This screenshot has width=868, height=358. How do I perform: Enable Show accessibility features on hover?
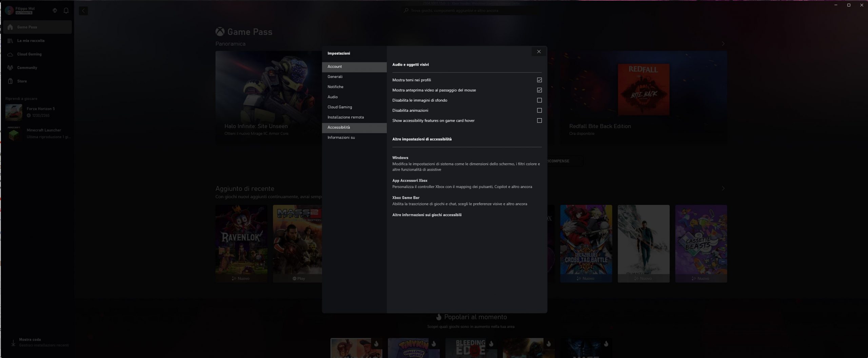[x=539, y=121]
